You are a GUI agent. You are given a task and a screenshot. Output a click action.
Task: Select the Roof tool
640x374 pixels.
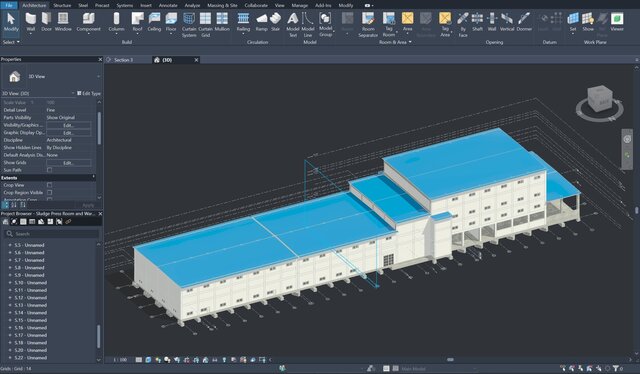pos(138,22)
